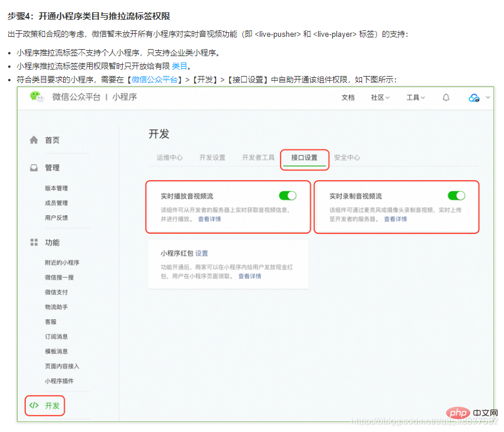Open the 类目 hyperlink in the article
This screenshot has height=432, width=504.
[x=179, y=66]
